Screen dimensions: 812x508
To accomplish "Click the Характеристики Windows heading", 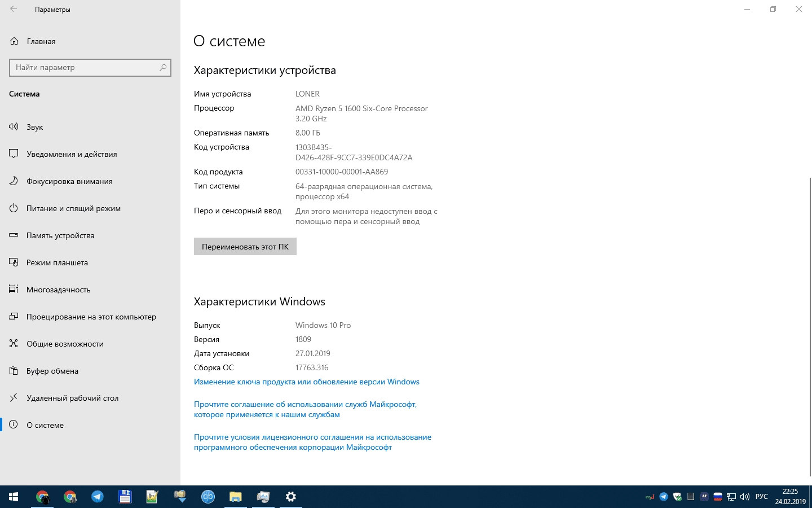I will (259, 301).
